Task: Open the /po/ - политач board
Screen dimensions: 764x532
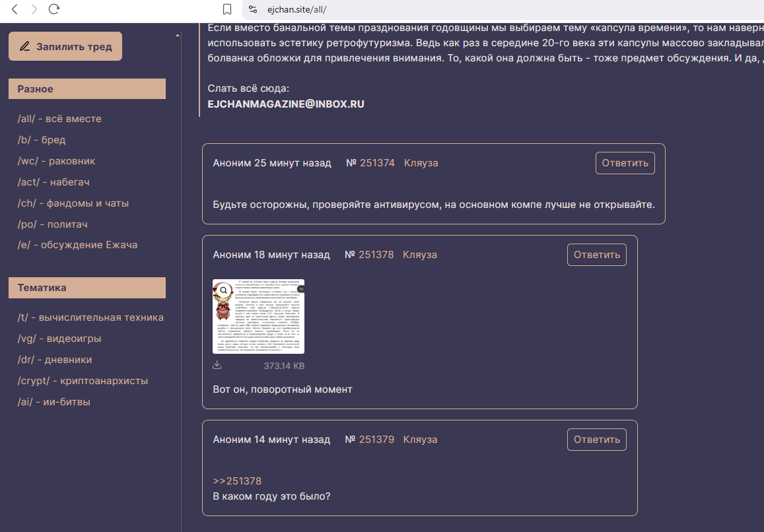Action: coord(53,224)
